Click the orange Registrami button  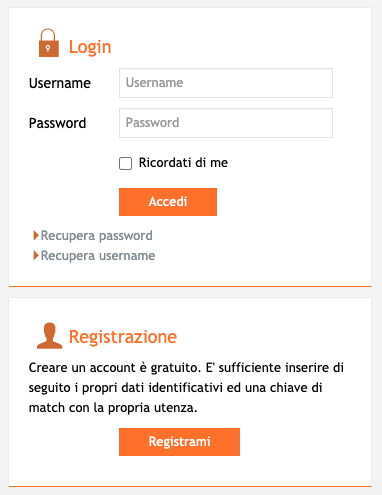179,442
